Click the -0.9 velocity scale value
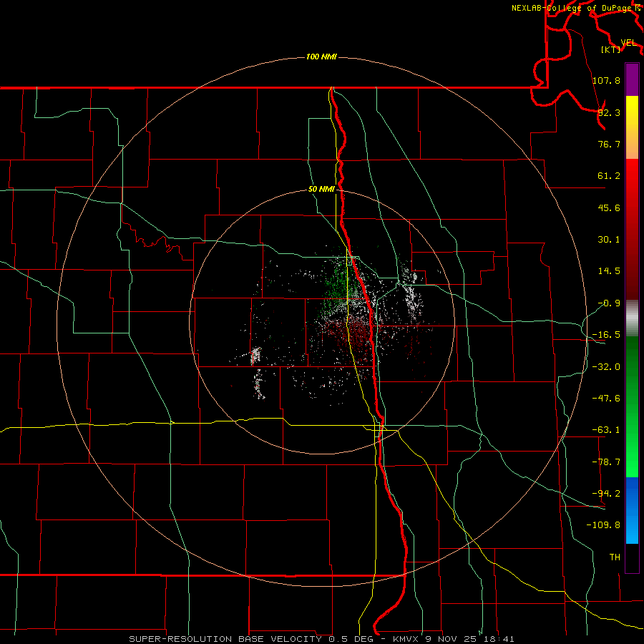The image size is (644, 644). [609, 303]
